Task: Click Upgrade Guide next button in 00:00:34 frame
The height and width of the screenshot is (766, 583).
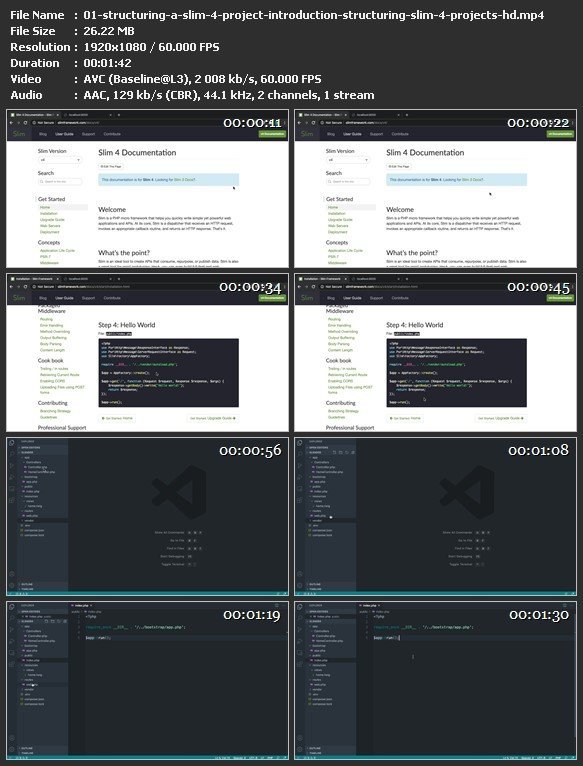Action: tap(213, 418)
